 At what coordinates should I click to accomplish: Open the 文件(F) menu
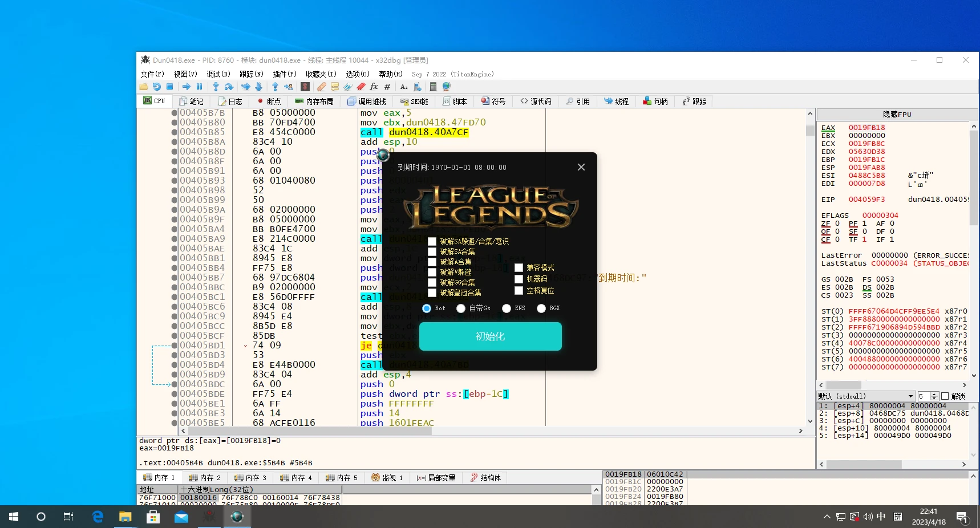[152, 74]
